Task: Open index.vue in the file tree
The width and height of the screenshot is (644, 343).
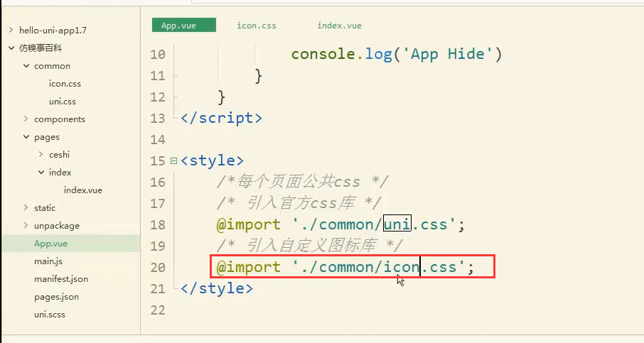Action: [x=83, y=190]
